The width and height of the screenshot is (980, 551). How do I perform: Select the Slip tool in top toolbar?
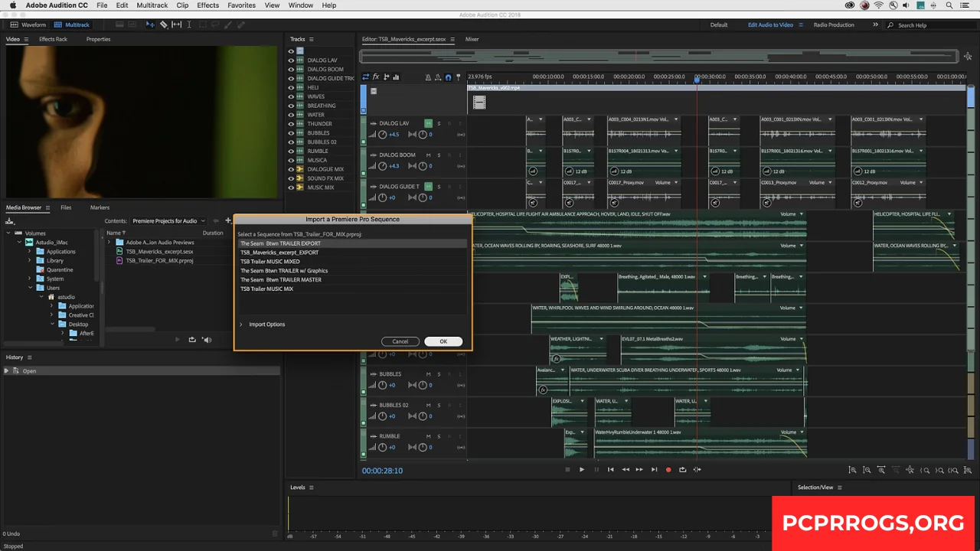177,24
